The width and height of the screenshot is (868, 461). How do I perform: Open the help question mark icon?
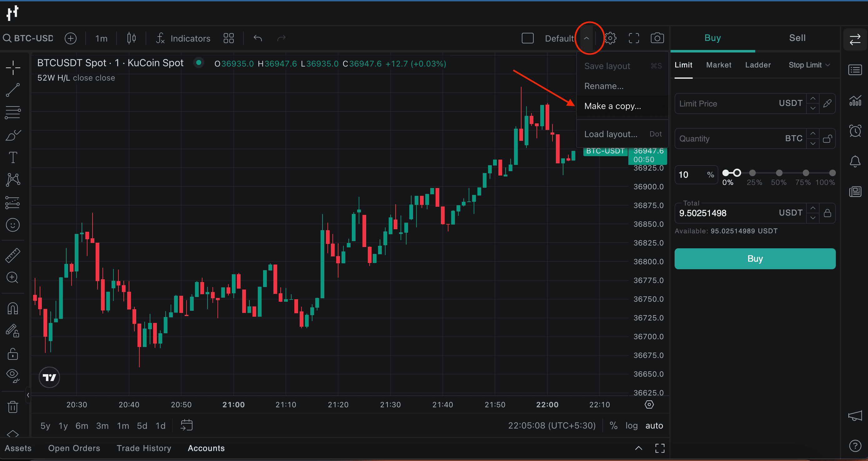coord(855,446)
